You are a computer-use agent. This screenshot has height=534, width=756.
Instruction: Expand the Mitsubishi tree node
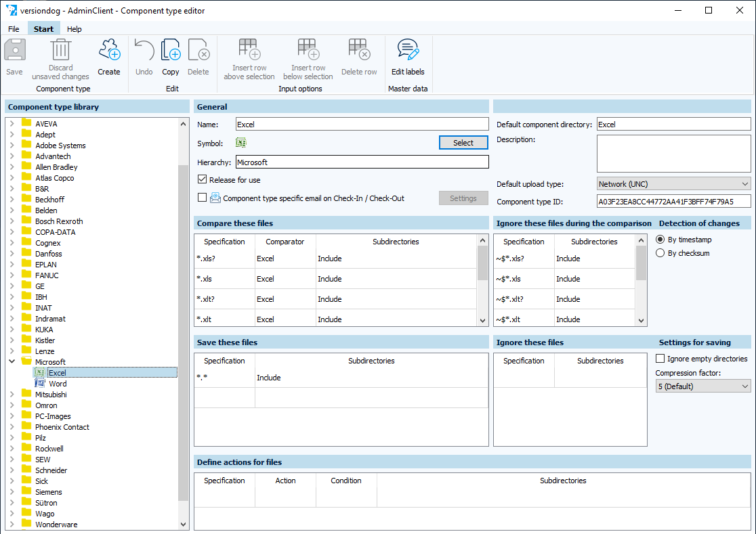[x=12, y=395]
